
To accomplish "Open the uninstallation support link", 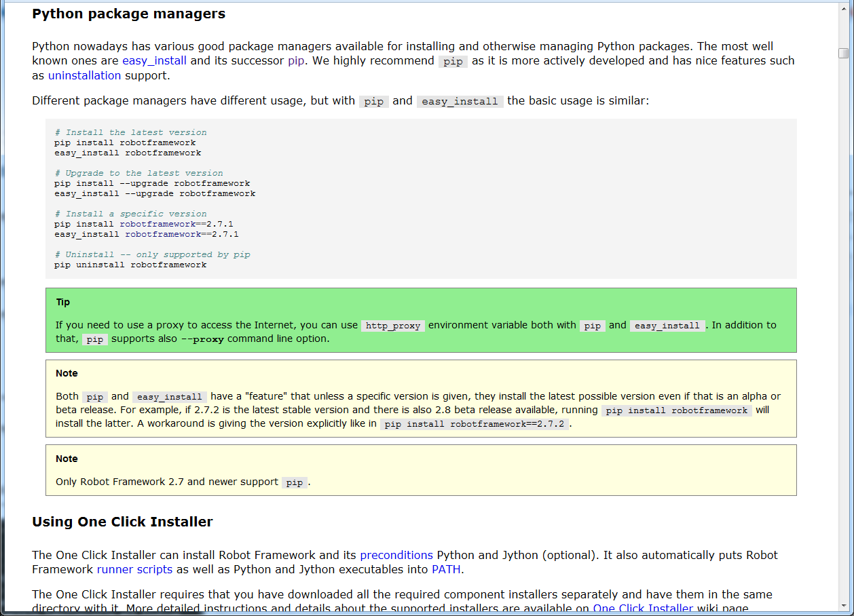I will click(x=84, y=75).
